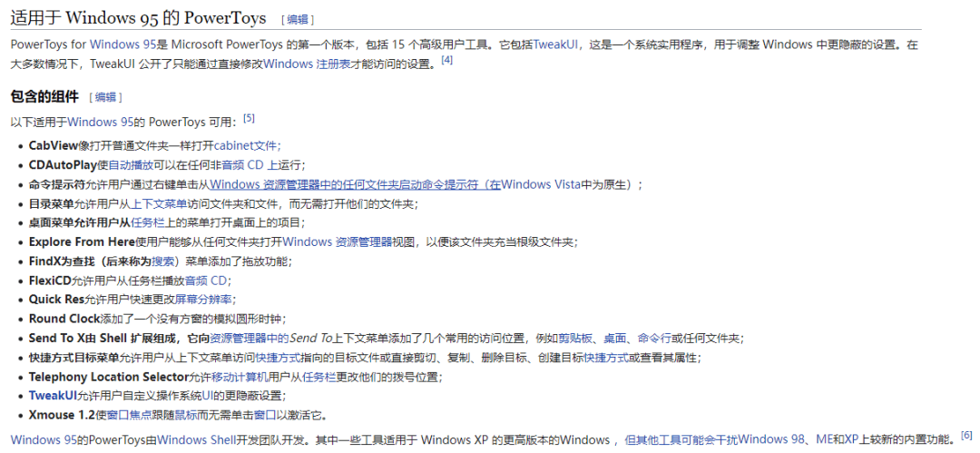
Task: Open the TweakUI link in the intro paragraph
Action: (x=555, y=44)
